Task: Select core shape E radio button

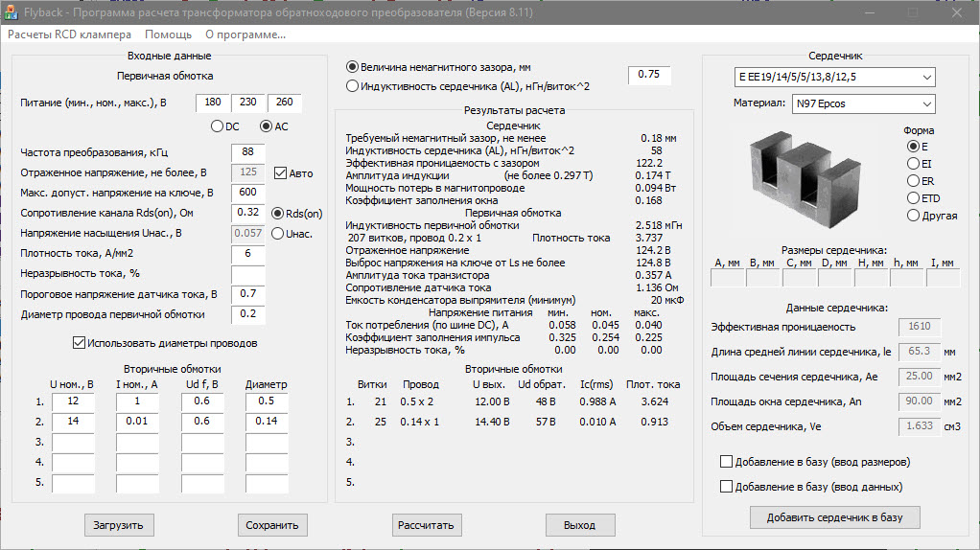Action: click(x=913, y=146)
